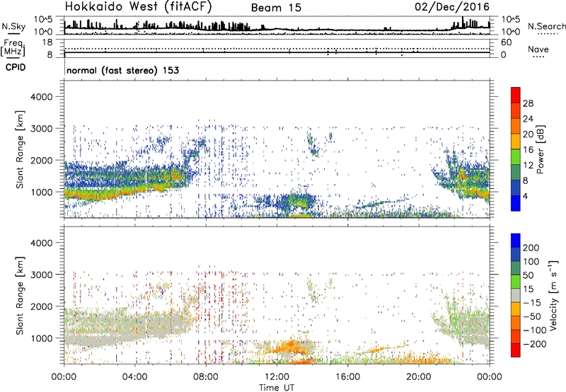Image resolution: width=566 pixels, height=392 pixels.
Task: Click the '10^5' tick beside the N.Sky label
Action: coord(43,19)
